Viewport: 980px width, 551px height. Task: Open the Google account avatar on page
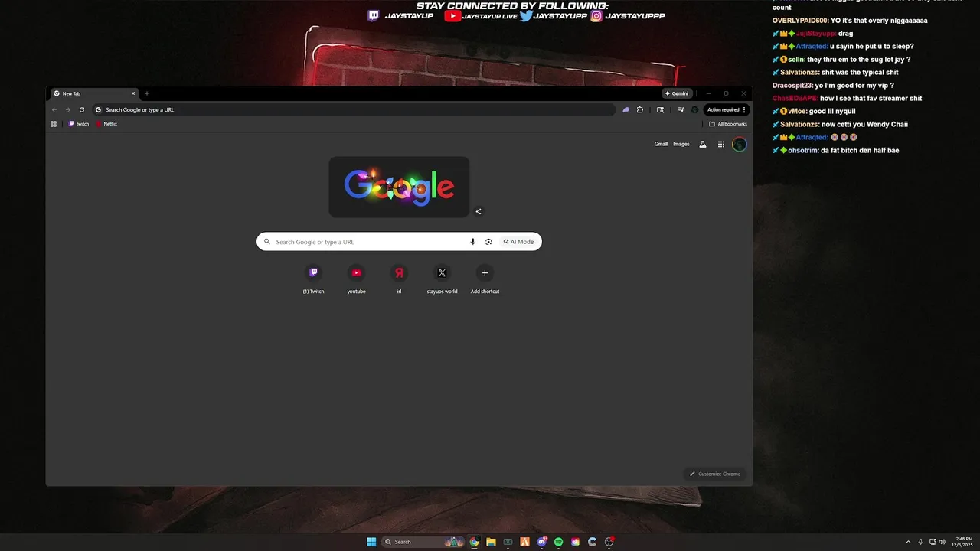coord(740,144)
